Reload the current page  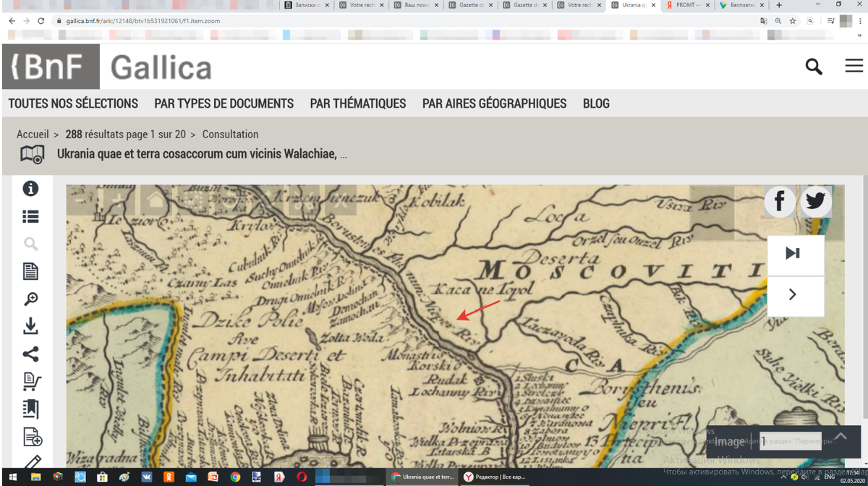click(42, 21)
